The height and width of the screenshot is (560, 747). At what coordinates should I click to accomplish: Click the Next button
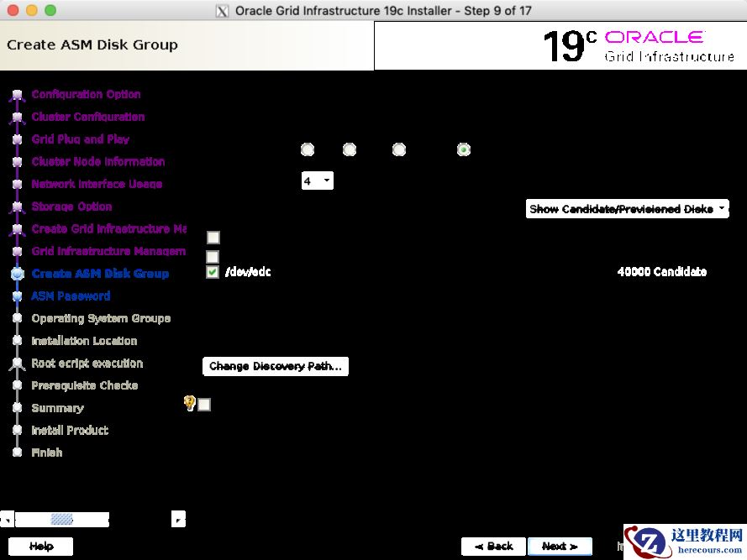pos(560,547)
